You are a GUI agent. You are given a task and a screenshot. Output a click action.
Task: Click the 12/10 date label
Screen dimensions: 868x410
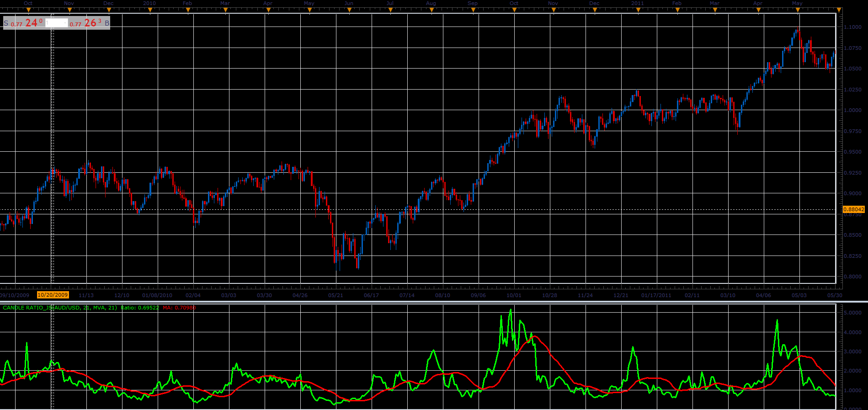click(122, 295)
